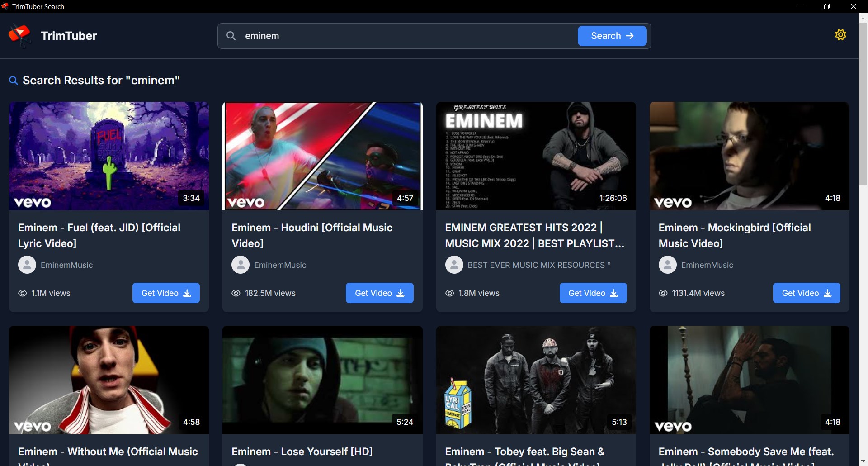Click the EminemMusic avatar on the Fuel card
Screen dimensions: 868x466
click(27, 265)
